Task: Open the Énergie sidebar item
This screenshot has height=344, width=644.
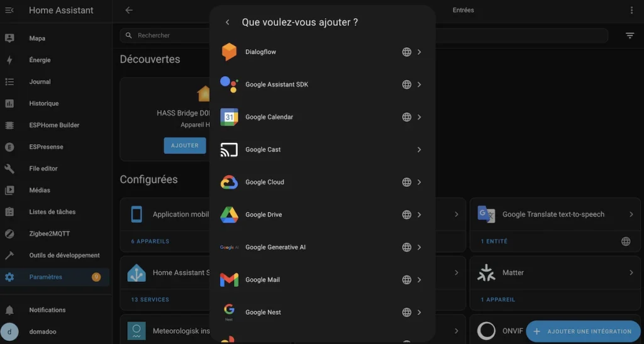Action: pos(55,60)
